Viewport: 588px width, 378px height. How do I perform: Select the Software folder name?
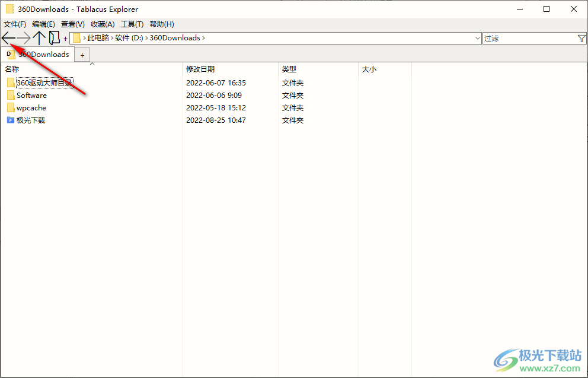pos(31,96)
